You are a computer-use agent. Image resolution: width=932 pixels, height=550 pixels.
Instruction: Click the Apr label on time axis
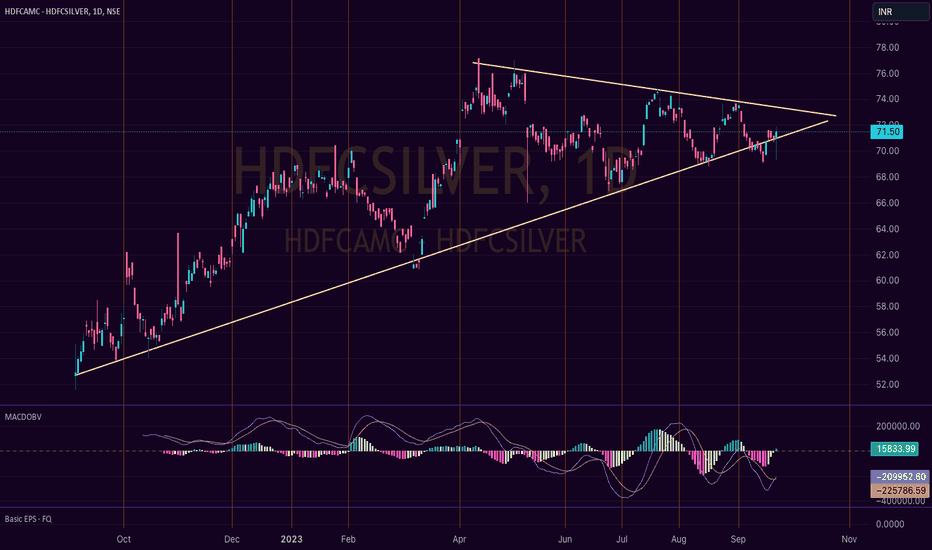(x=459, y=539)
